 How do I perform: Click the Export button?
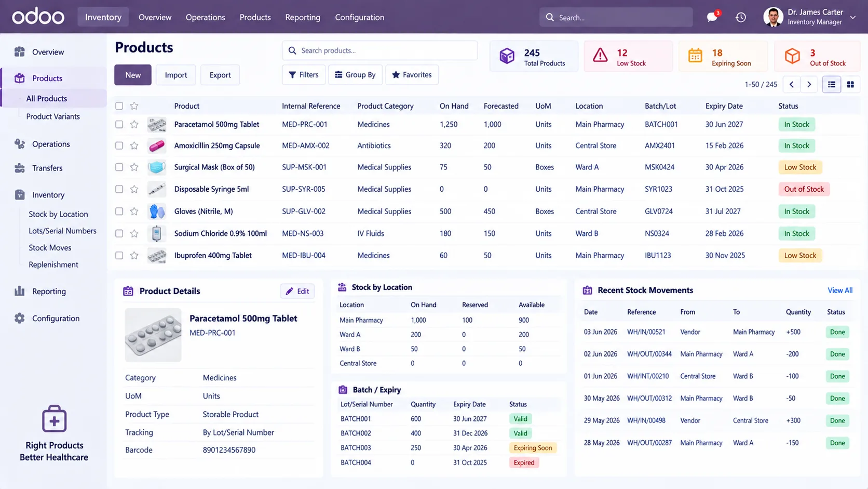tap(220, 75)
